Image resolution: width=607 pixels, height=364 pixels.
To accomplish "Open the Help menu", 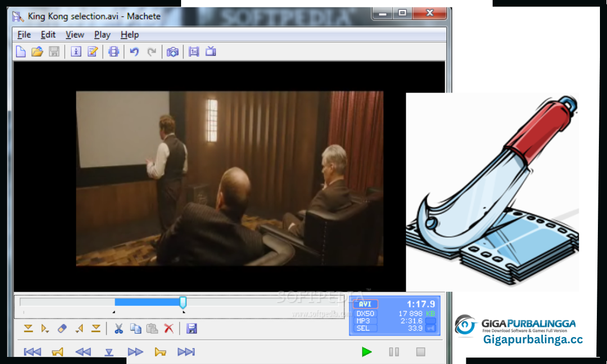I will [129, 35].
